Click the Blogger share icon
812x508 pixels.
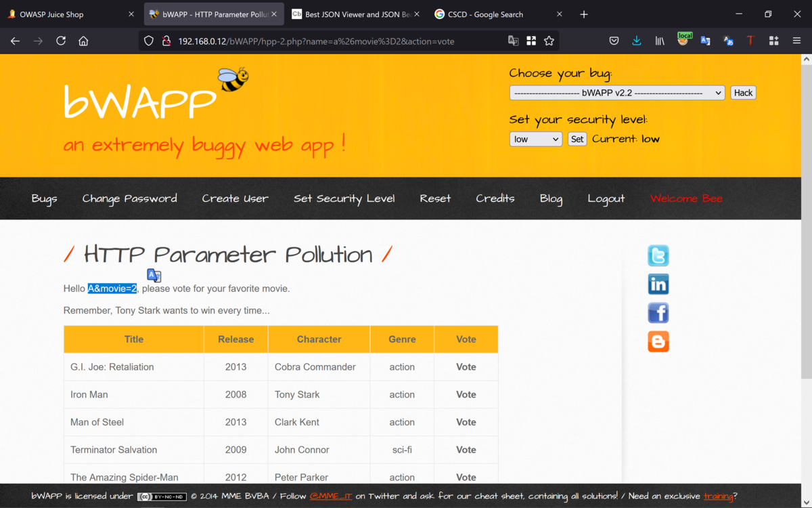[x=658, y=341]
